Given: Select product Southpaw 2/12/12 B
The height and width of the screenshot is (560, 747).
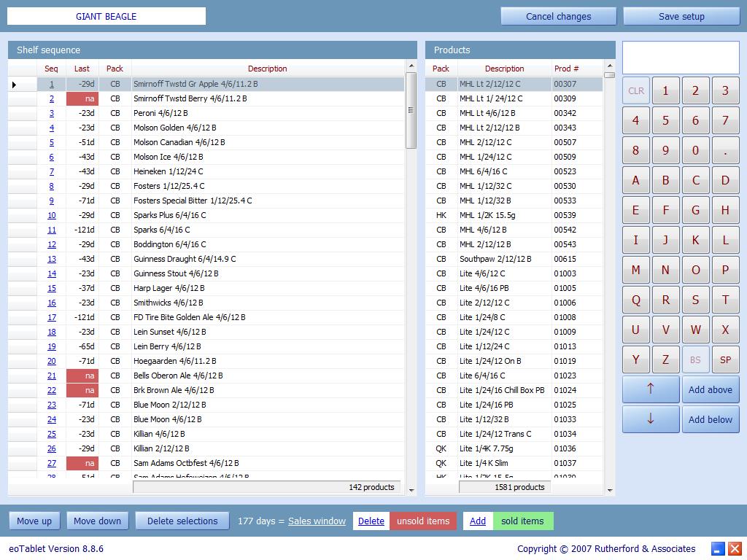Looking at the screenshot, I should click(x=514, y=259).
